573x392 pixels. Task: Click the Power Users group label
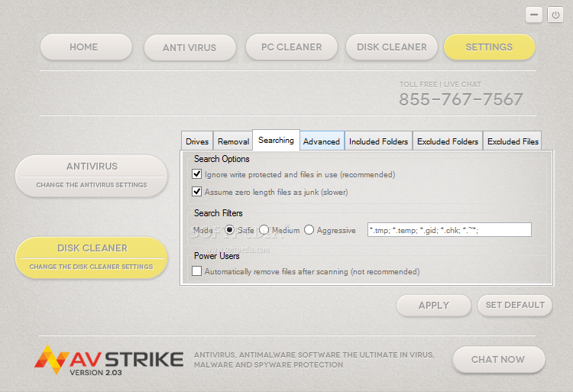216,256
